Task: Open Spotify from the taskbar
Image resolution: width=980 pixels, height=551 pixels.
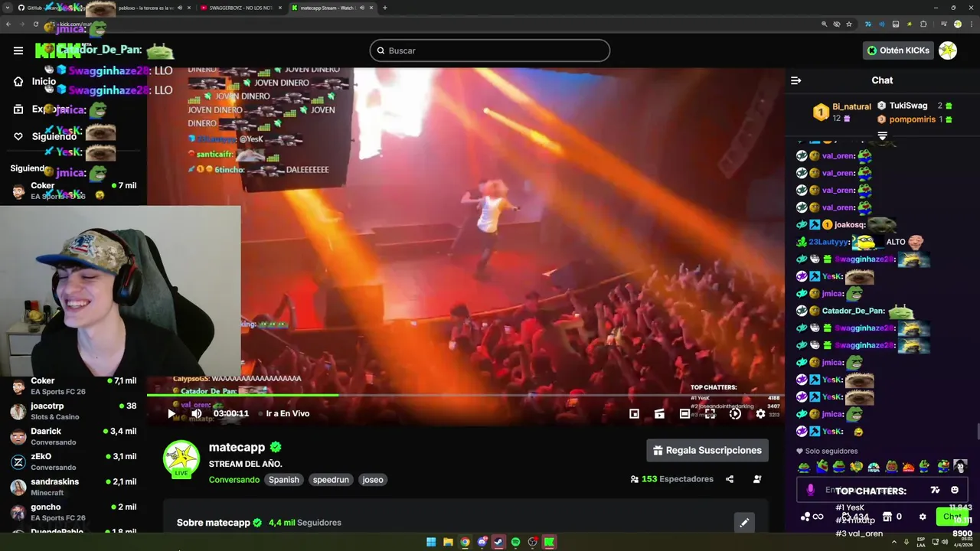Action: [515, 543]
